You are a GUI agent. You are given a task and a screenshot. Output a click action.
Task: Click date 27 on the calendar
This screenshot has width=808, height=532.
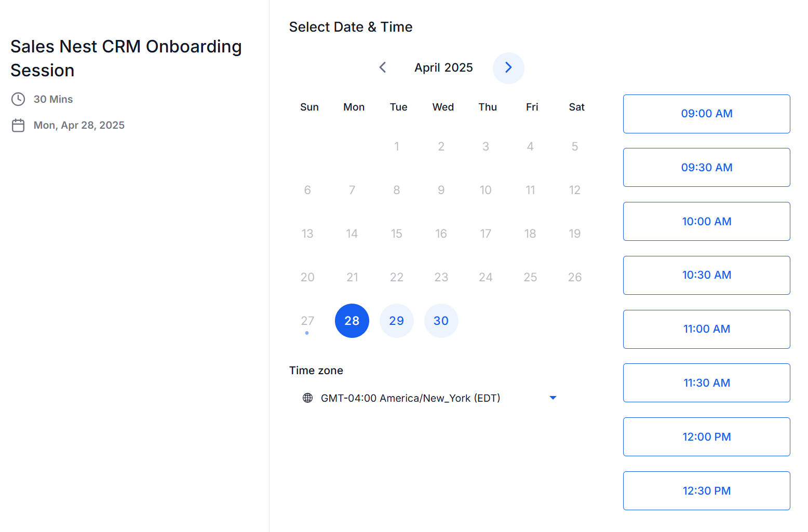(307, 321)
